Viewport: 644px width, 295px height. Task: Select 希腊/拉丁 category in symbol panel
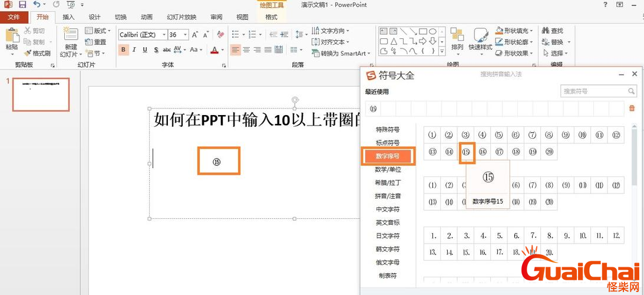[388, 183]
